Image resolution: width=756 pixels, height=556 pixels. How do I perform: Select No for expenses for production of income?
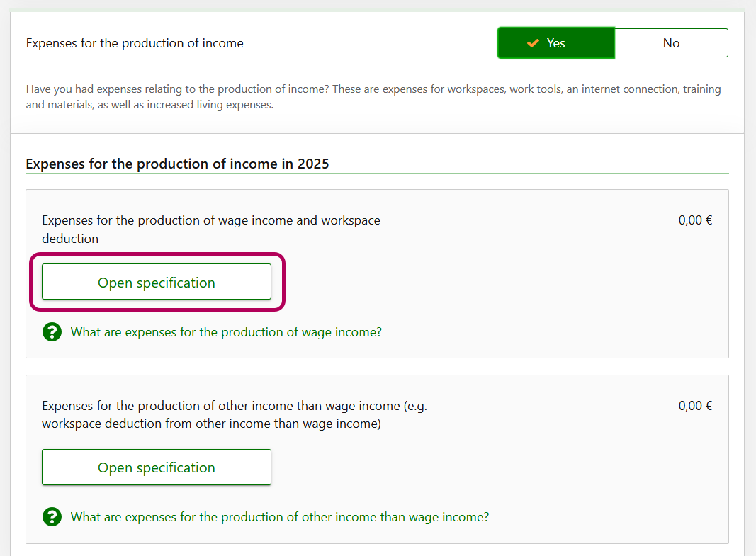coord(671,43)
